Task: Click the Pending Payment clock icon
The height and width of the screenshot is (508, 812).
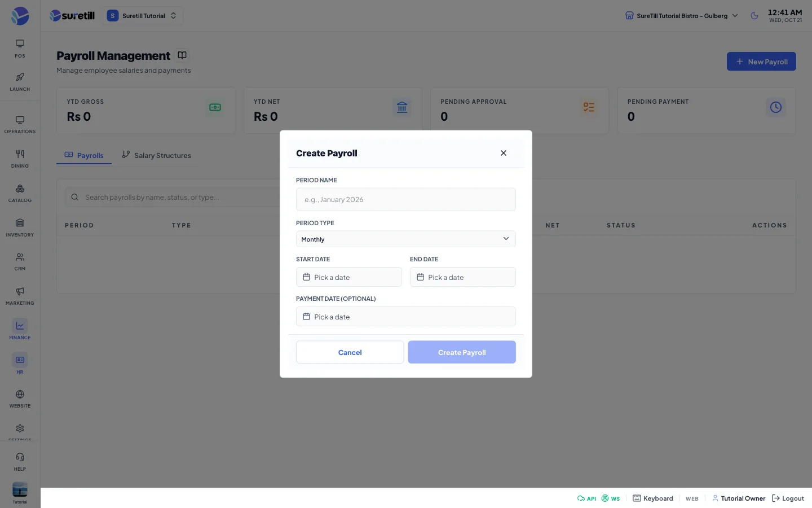Action: point(776,107)
